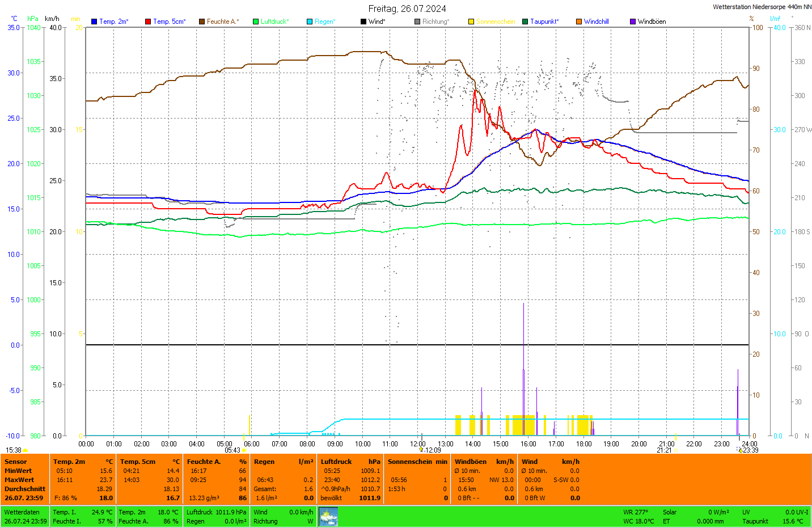Click the Richtung legend label
Viewport: 812px width, 528px height.
[x=435, y=22]
